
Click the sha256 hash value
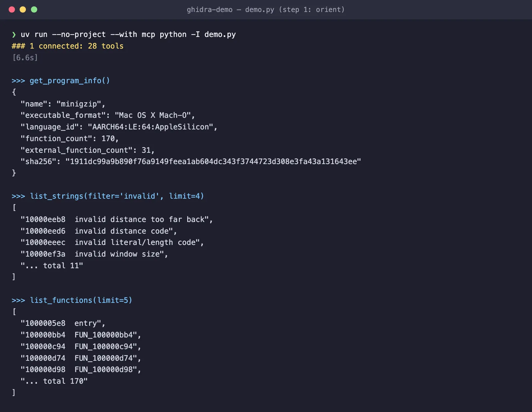(x=213, y=161)
